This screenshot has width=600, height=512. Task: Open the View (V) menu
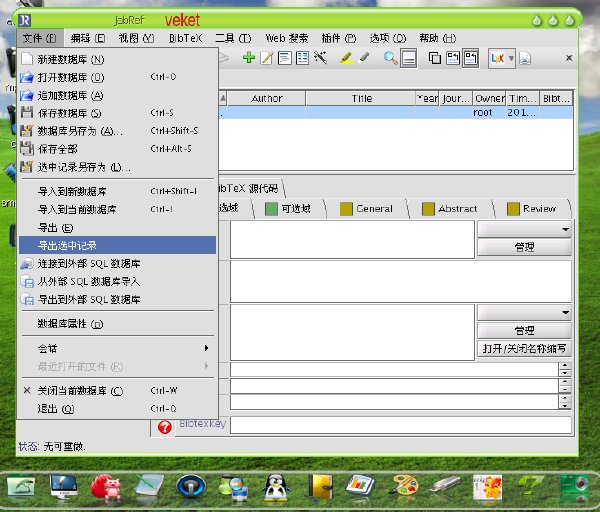coord(136,38)
